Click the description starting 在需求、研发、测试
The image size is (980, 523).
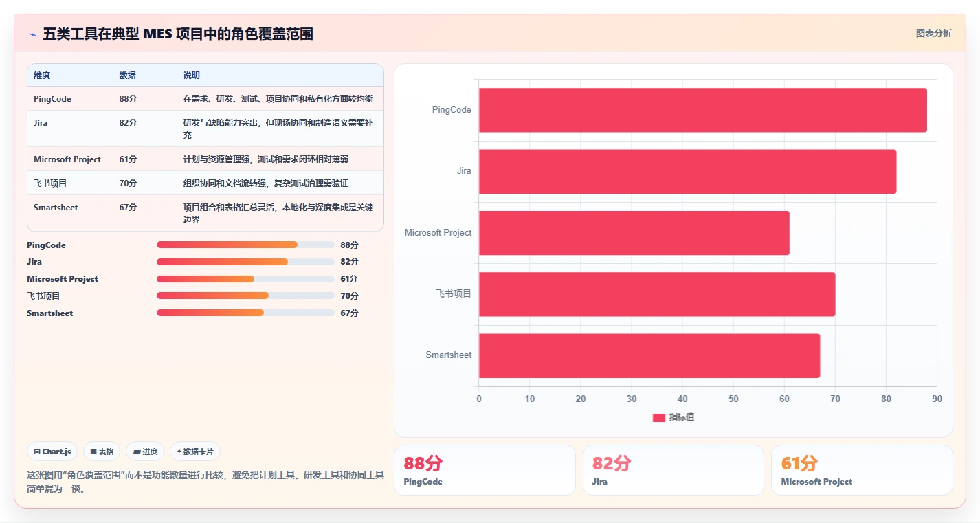(x=278, y=99)
